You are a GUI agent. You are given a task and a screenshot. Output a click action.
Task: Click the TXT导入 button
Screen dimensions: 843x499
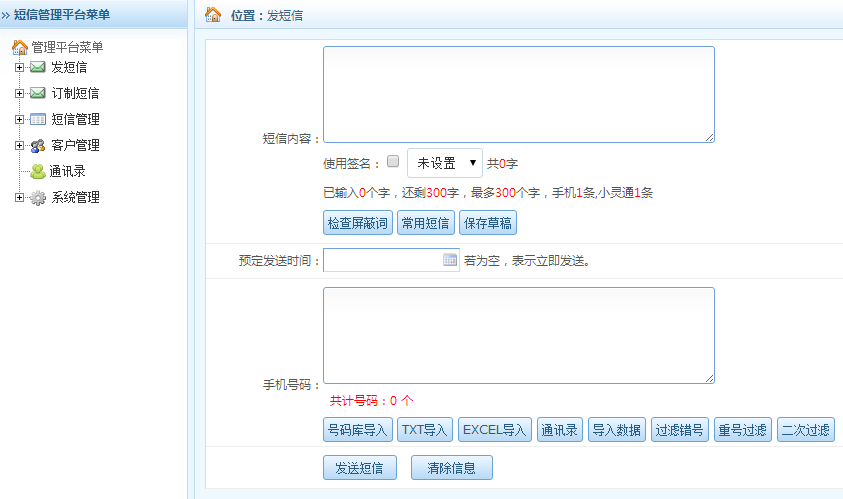click(x=425, y=430)
